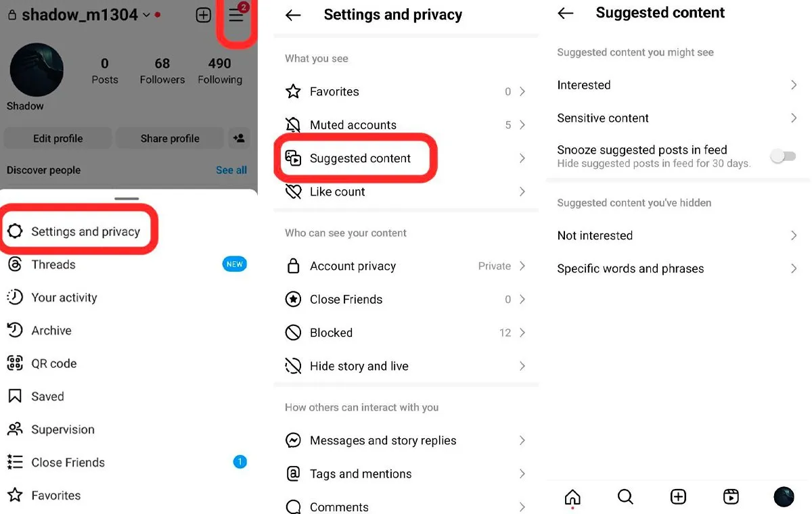Open the Reels icon in bottom navigation
Viewport: 812px width, 514px height.
tap(731, 497)
